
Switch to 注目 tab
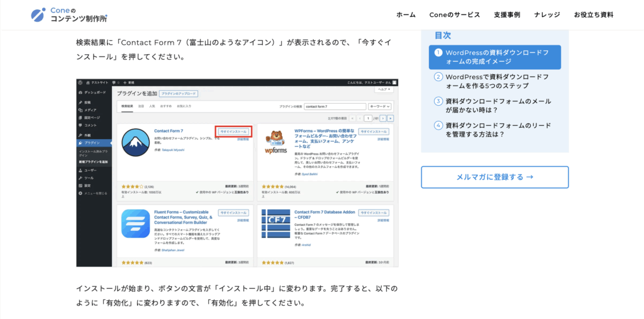141,106
